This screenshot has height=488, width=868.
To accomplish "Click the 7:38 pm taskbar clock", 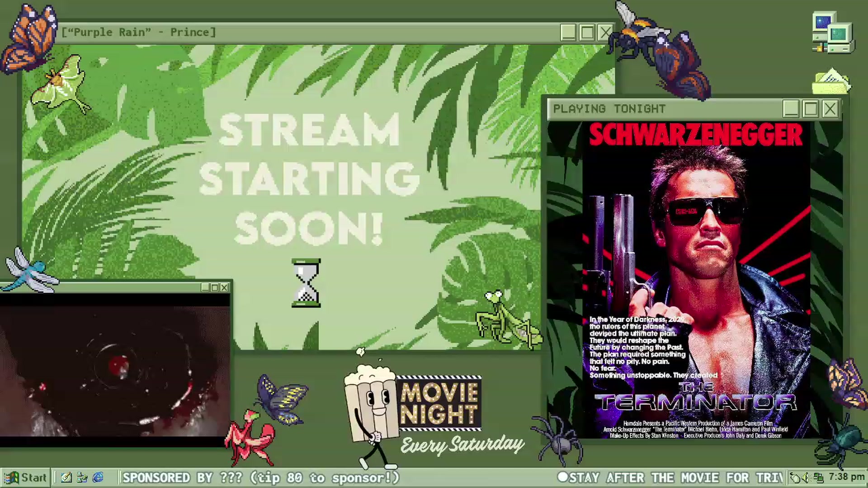I will pyautogui.click(x=846, y=477).
